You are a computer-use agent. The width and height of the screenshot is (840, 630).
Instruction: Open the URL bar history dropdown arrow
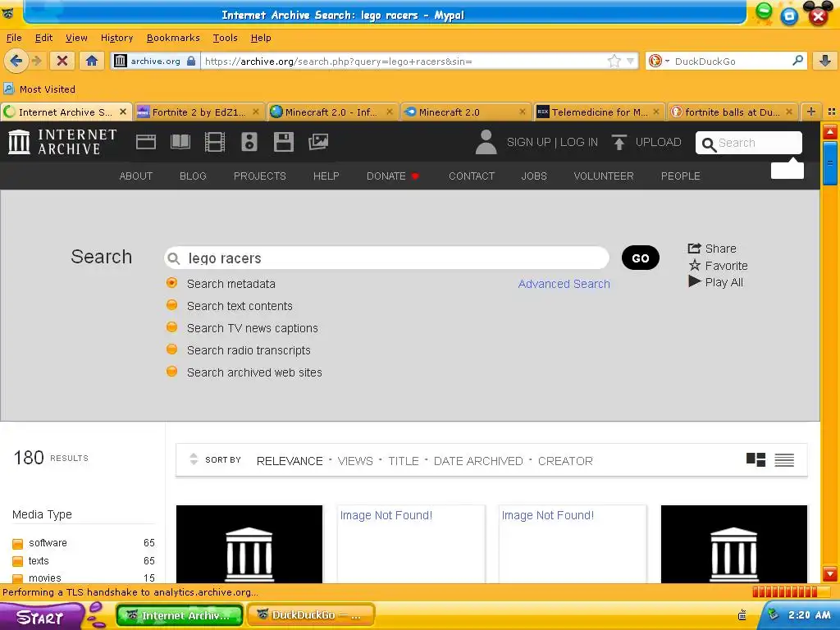(631, 61)
